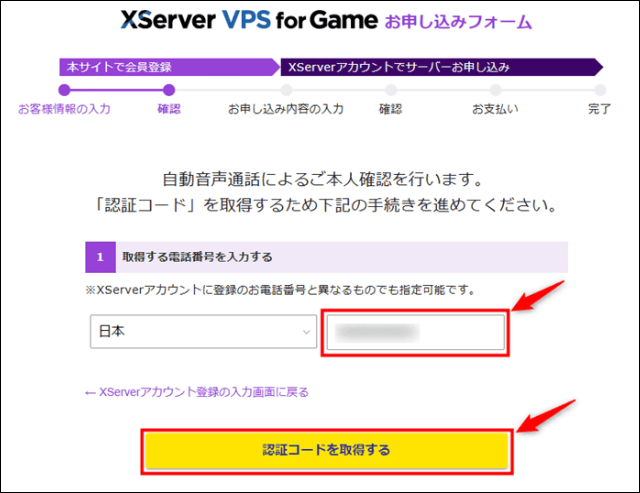Screen dimensions: 640x493
Task: Click the XServer VPS for Game logo
Action: pos(249,20)
